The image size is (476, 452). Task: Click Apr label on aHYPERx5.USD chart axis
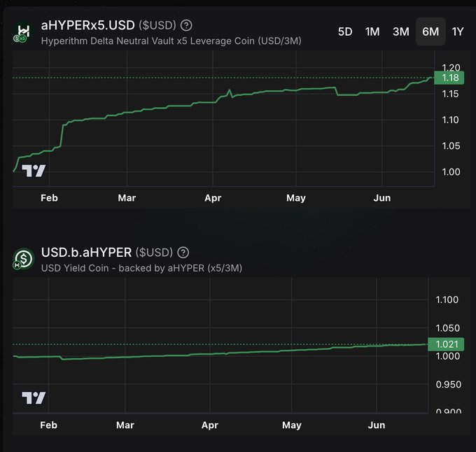click(213, 198)
